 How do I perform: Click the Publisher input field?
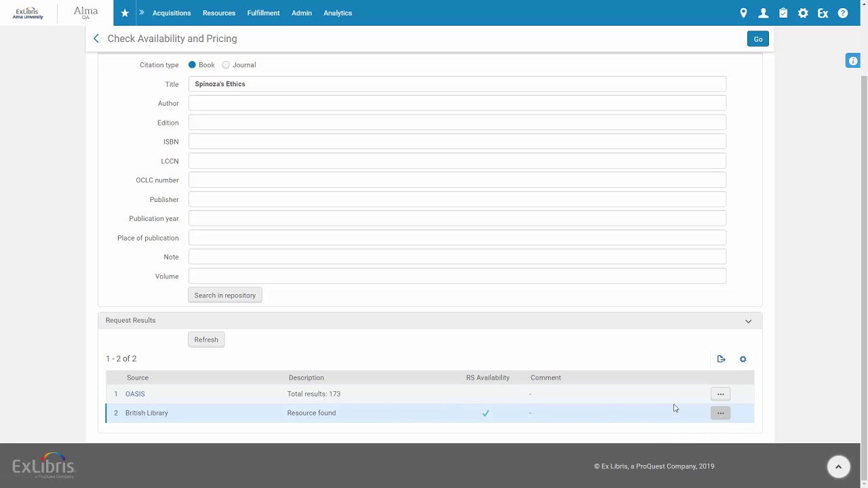[x=457, y=199]
